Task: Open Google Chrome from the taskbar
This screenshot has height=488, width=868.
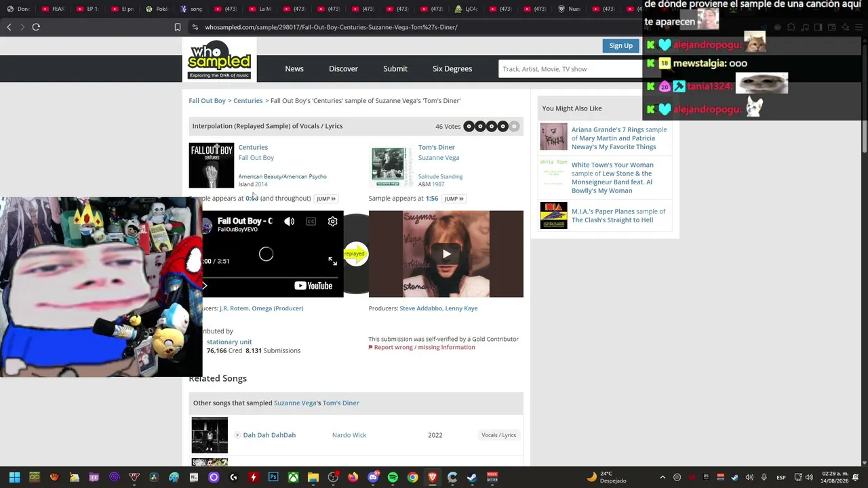Action: click(412, 477)
